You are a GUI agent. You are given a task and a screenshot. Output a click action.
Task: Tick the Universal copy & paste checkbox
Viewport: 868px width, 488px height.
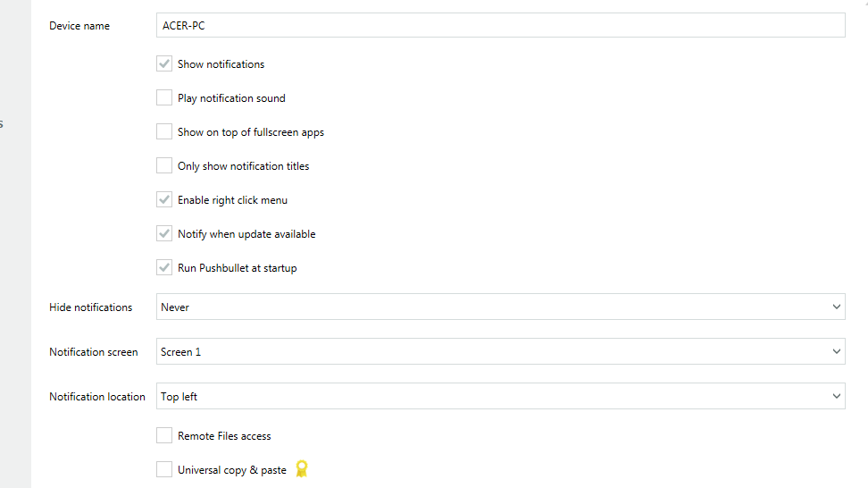[164, 470]
